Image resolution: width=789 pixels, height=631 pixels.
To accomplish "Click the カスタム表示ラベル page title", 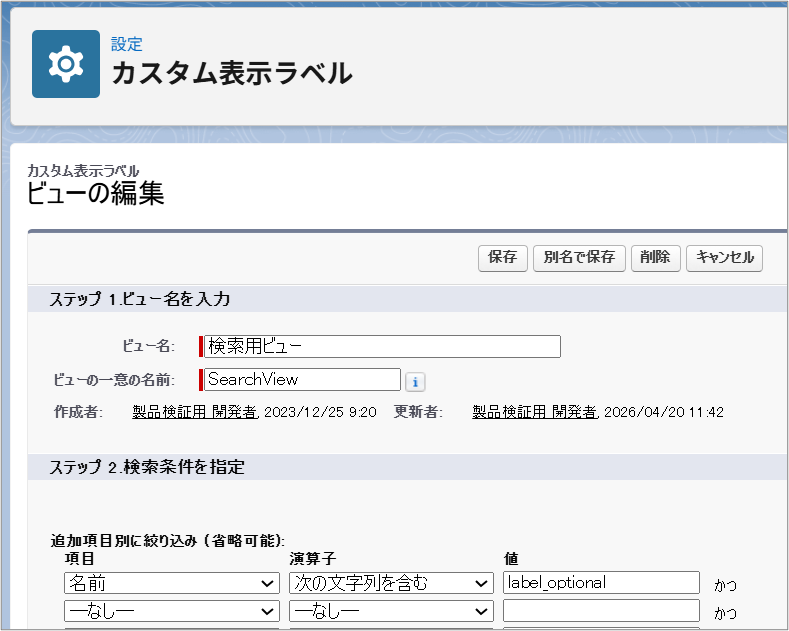I will click(232, 73).
